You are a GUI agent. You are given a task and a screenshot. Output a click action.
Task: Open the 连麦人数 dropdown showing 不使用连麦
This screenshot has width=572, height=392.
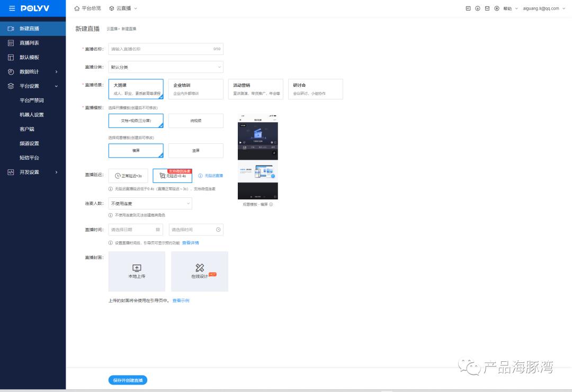coord(150,203)
